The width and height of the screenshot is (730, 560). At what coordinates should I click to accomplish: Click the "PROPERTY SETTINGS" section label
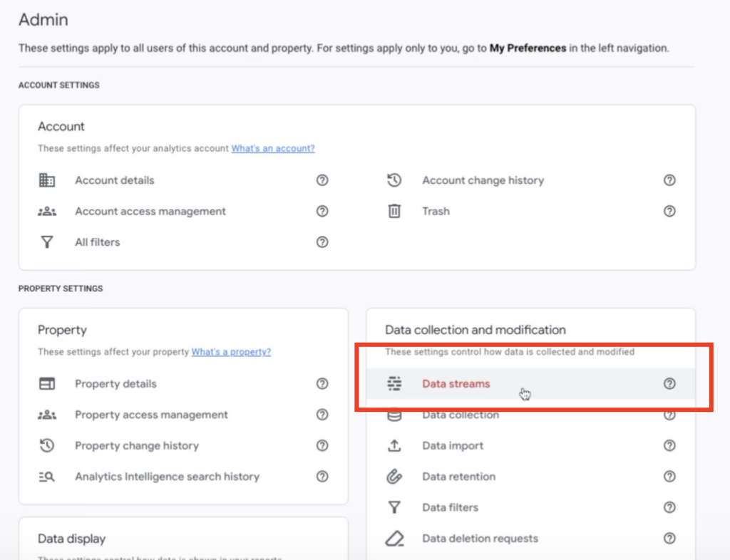tap(61, 289)
